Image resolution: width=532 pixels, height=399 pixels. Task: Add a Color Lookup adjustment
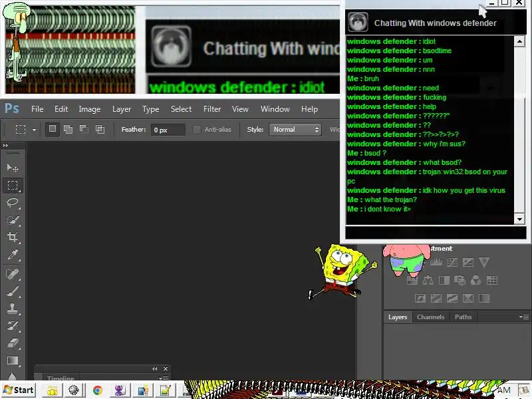(491, 280)
